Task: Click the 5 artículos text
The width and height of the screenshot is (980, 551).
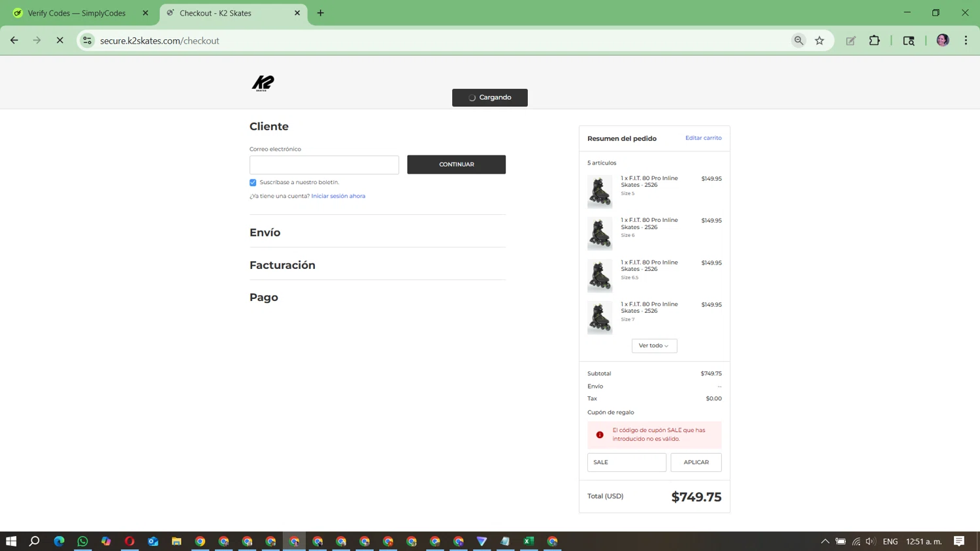Action: (x=602, y=163)
